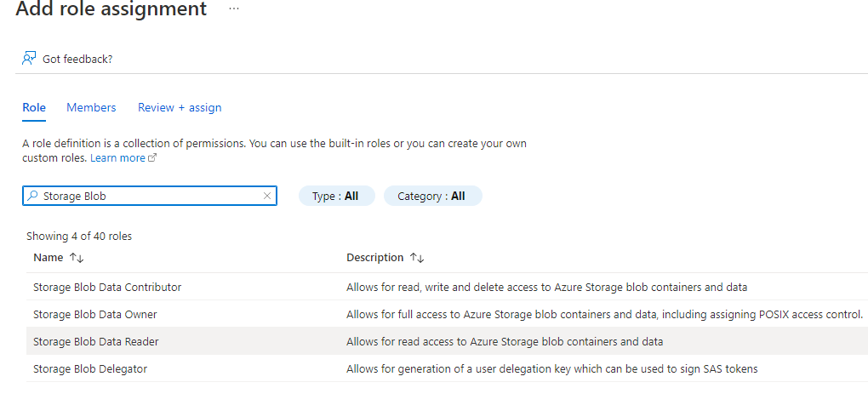Image resolution: width=868 pixels, height=405 pixels.
Task: Open the Type : All filter
Action: [x=336, y=196]
